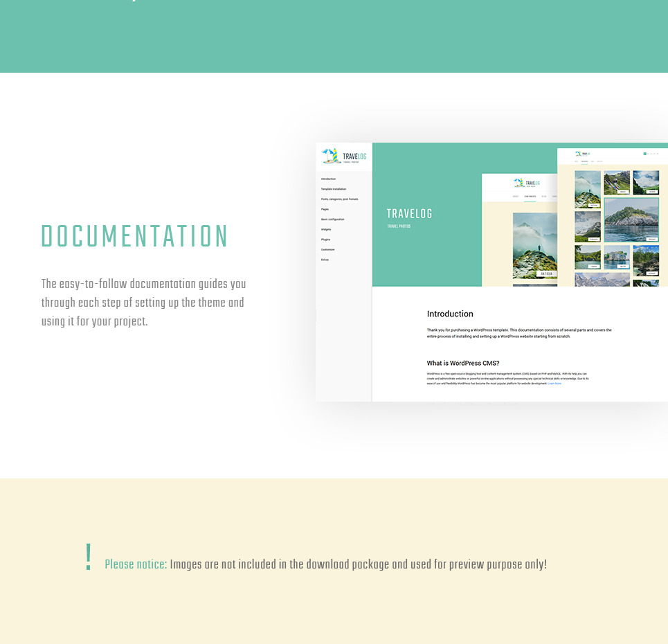The height and width of the screenshot is (644, 668).
Task: Click the large island lake thumbnail
Action: click(x=631, y=220)
